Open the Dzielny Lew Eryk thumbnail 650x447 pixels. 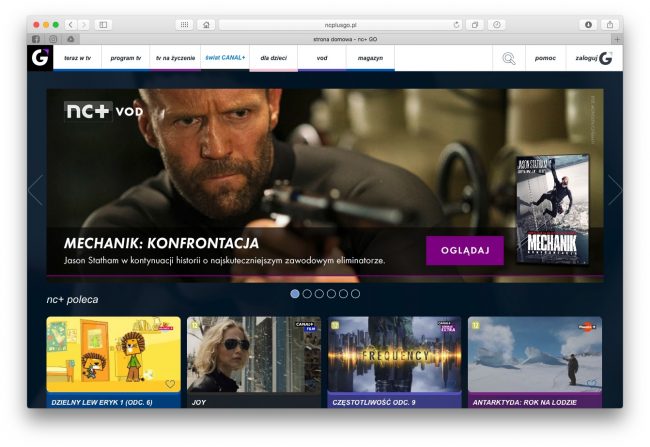click(114, 355)
